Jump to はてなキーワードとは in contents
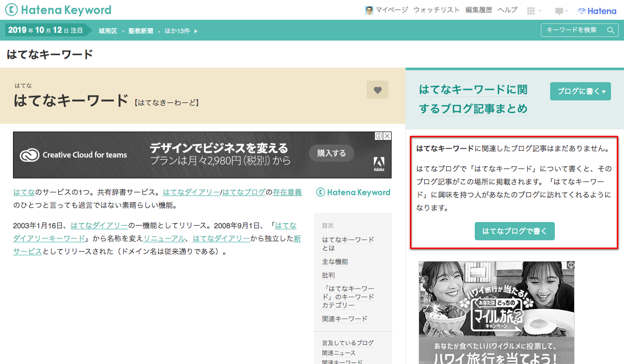Image resolution: width=624 pixels, height=364 pixels. point(348,244)
